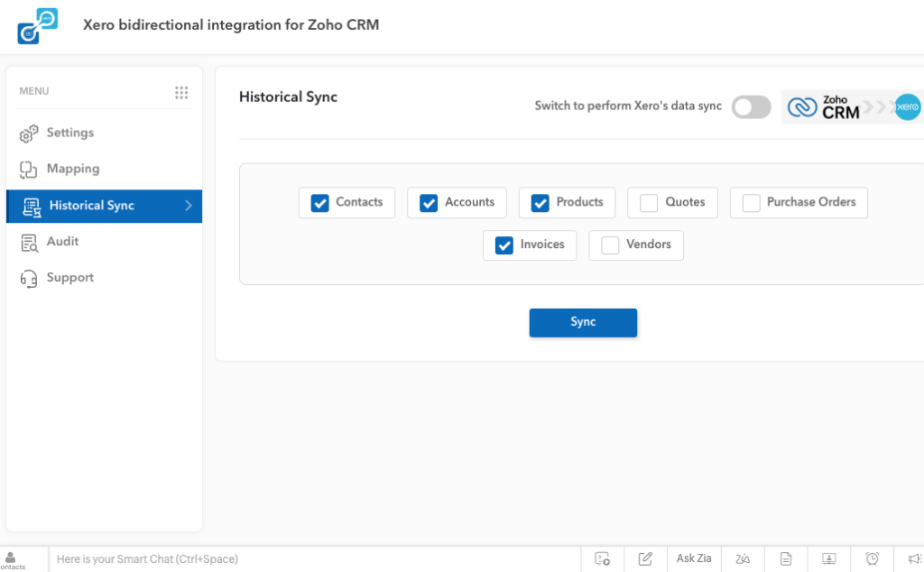Viewport: 924px width, 572px height.
Task: Click the Historical Sync sidebar icon
Action: pyautogui.click(x=32, y=207)
